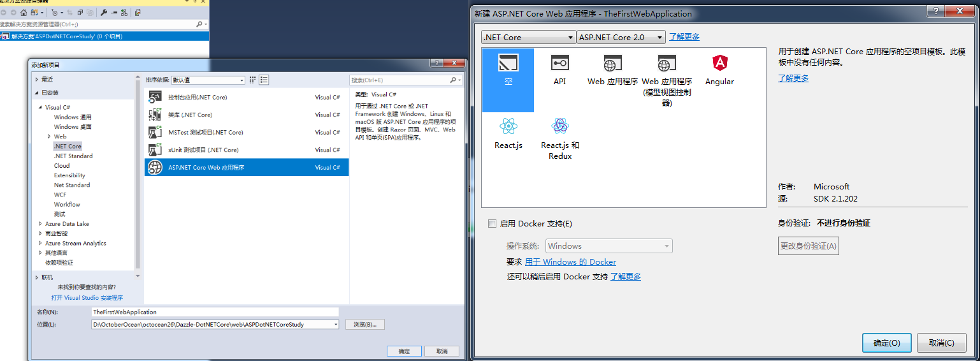The image size is (980, 361).
Task: Click the 名称 input field
Action: (x=215, y=312)
